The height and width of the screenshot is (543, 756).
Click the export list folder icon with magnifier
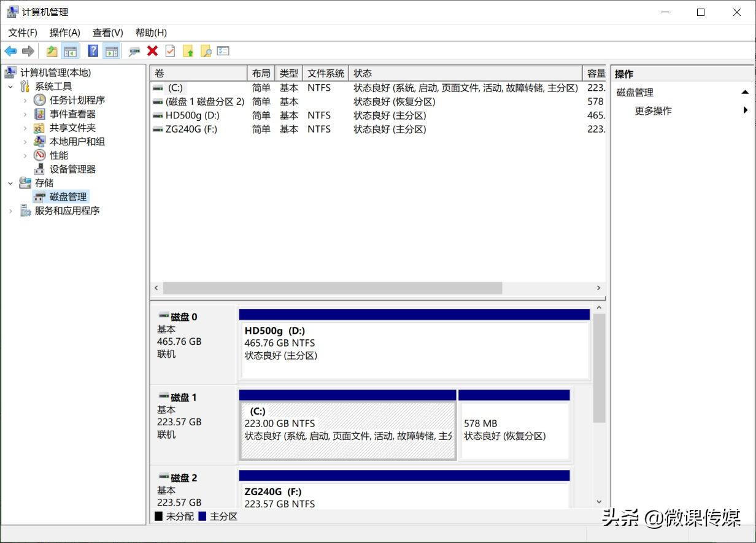point(206,51)
